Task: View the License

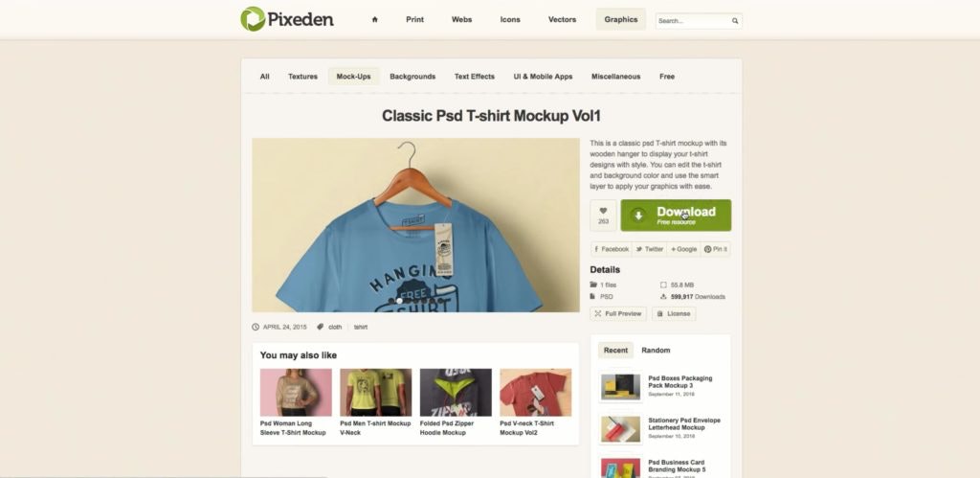Action: pos(674,313)
